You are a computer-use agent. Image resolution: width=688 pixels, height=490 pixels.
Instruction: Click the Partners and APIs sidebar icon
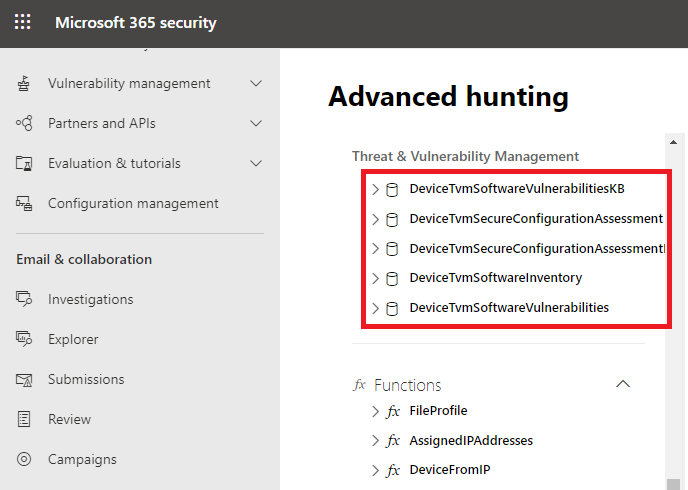24,123
